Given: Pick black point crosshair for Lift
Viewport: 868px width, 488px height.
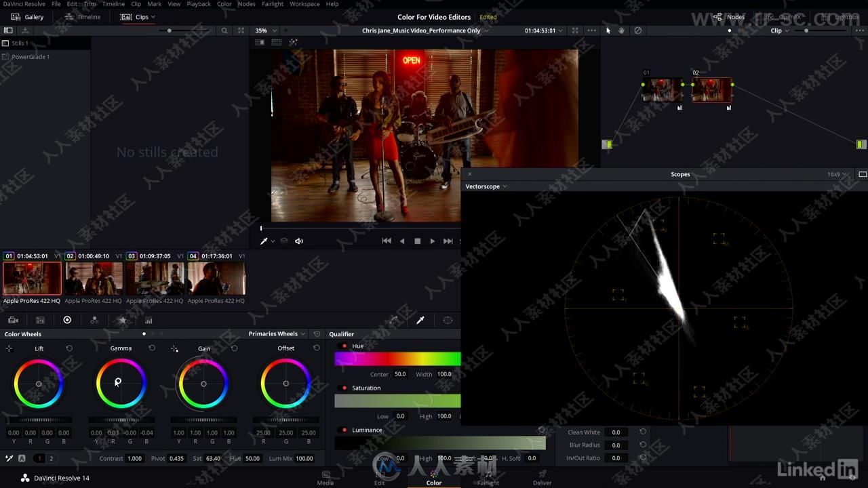Looking at the screenshot, I should (9, 348).
